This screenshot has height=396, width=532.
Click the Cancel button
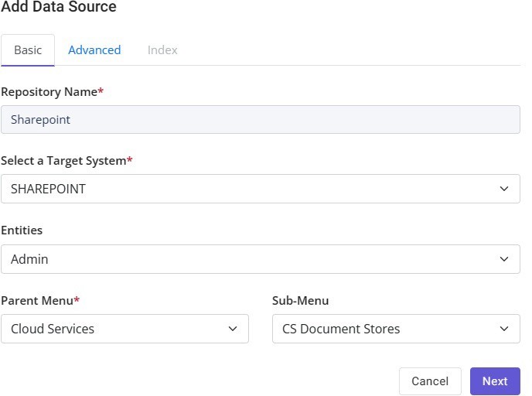[x=430, y=381]
